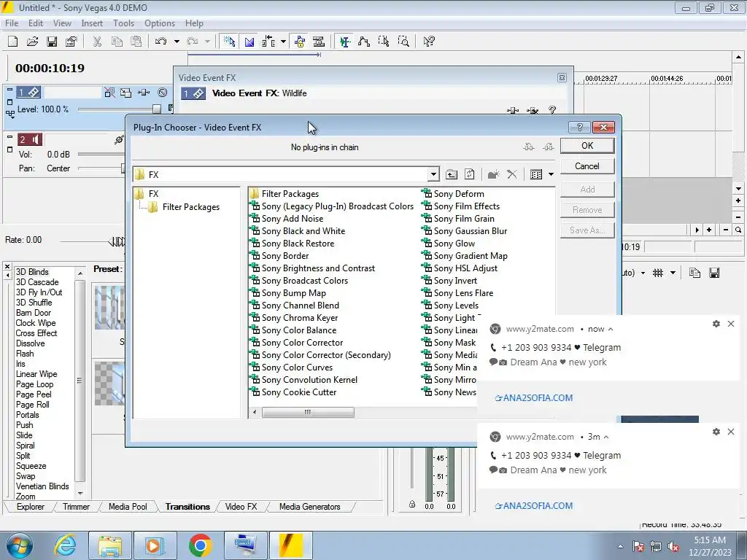The width and height of the screenshot is (747, 560).
Task: Click Save Snapshot to File preview icon
Action: coord(714,273)
